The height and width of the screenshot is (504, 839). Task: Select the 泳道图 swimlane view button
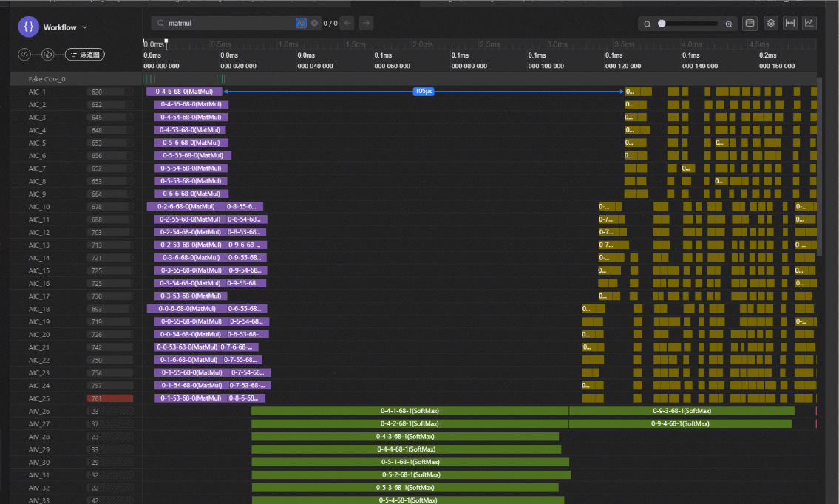pyautogui.click(x=85, y=54)
